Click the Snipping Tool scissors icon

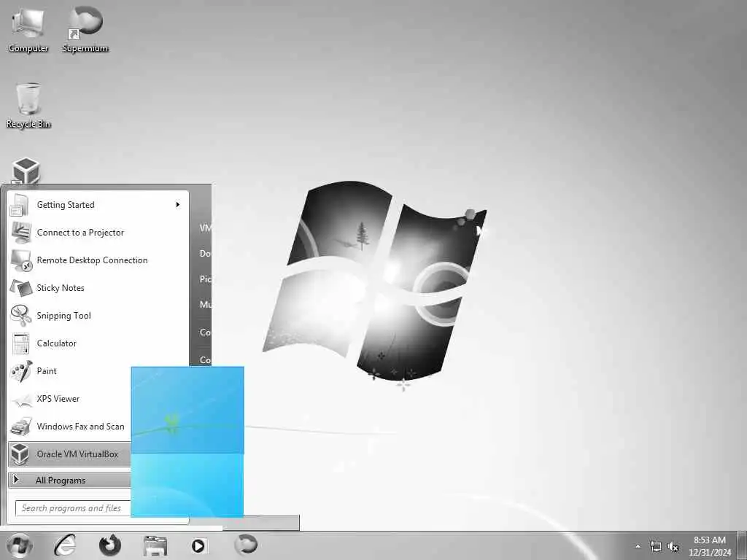(20, 315)
